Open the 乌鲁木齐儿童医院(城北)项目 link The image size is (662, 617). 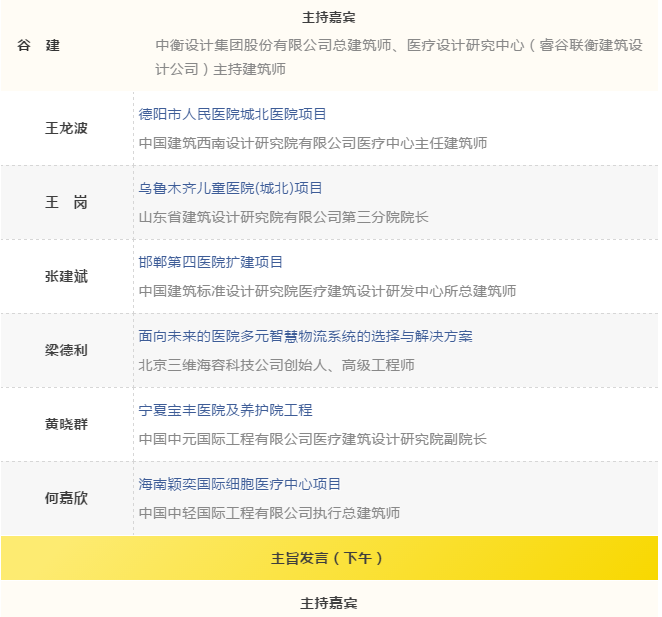[x=230, y=188]
